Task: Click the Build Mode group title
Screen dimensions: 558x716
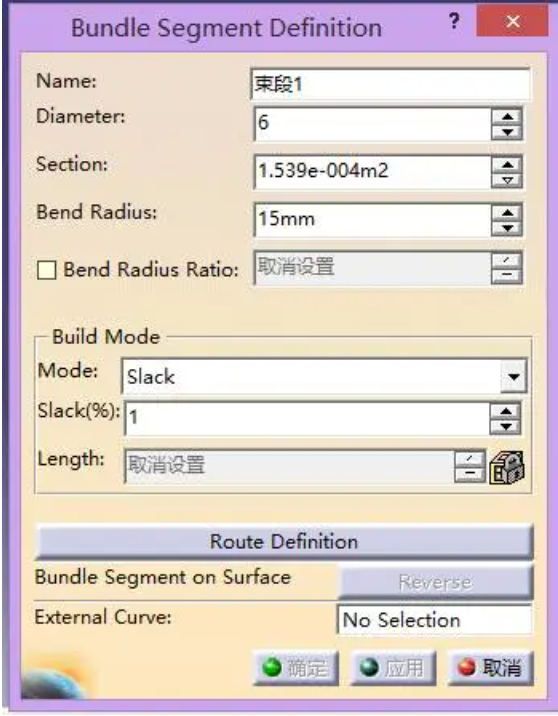Action: pyautogui.click(x=106, y=337)
